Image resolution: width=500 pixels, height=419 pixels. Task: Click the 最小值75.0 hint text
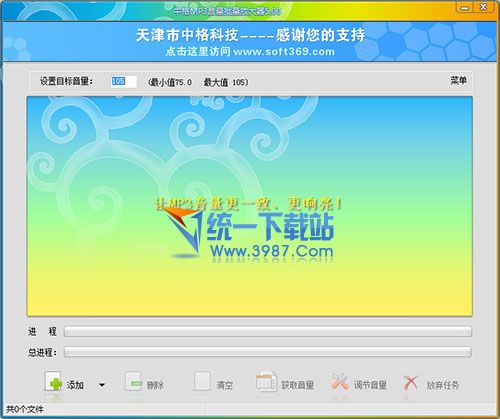[170, 82]
